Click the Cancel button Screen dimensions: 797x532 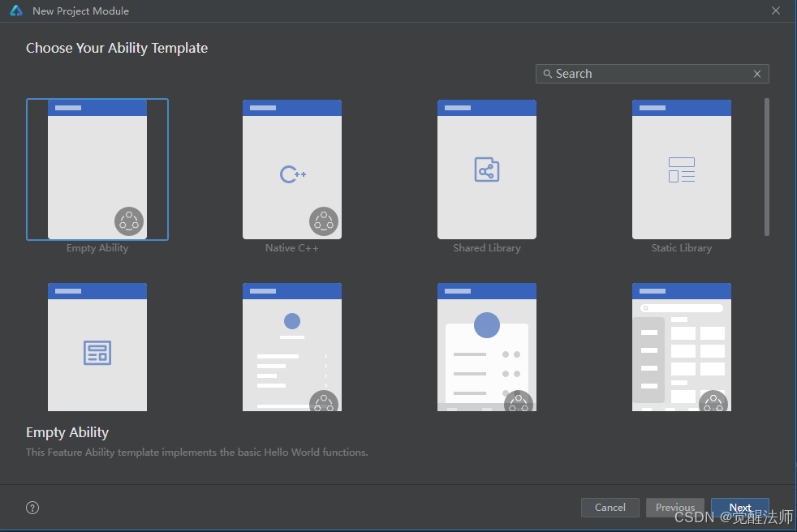click(x=610, y=507)
